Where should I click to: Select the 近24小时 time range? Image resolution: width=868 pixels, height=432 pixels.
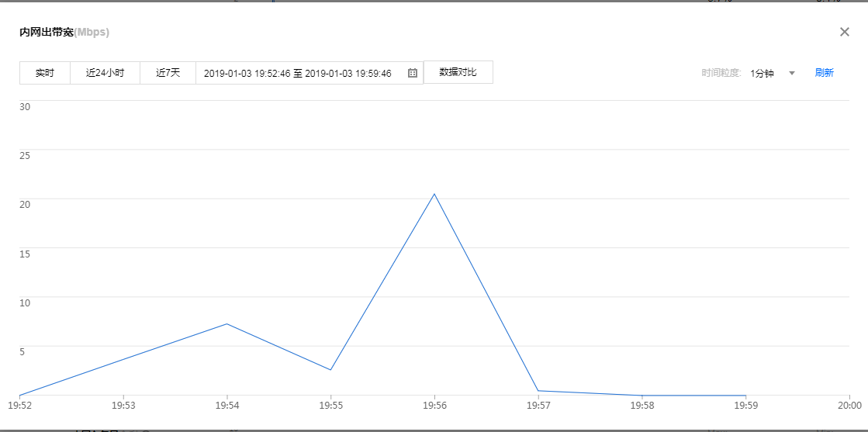coord(105,73)
